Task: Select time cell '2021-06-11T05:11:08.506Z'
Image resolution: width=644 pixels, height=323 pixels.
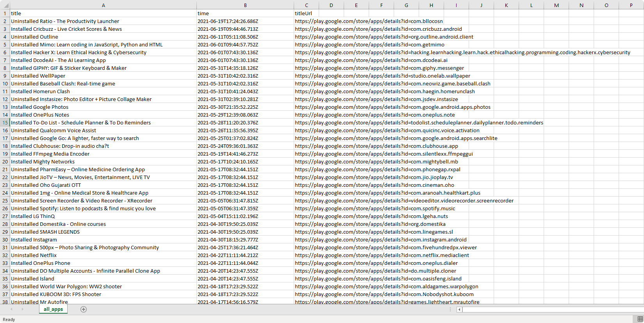Action: point(245,37)
